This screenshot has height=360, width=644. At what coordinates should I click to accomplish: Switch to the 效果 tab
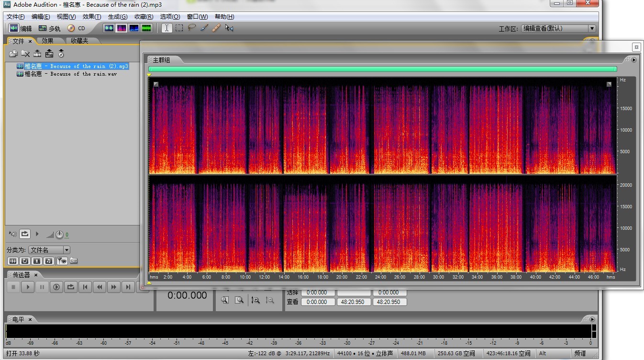coord(47,41)
